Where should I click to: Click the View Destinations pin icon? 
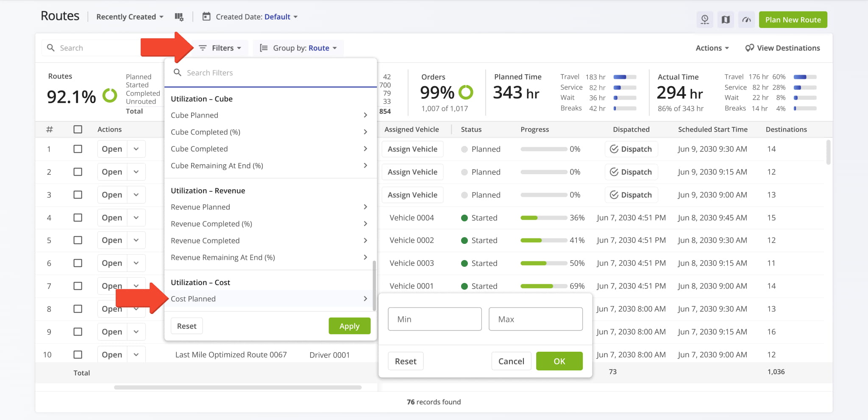pyautogui.click(x=749, y=48)
